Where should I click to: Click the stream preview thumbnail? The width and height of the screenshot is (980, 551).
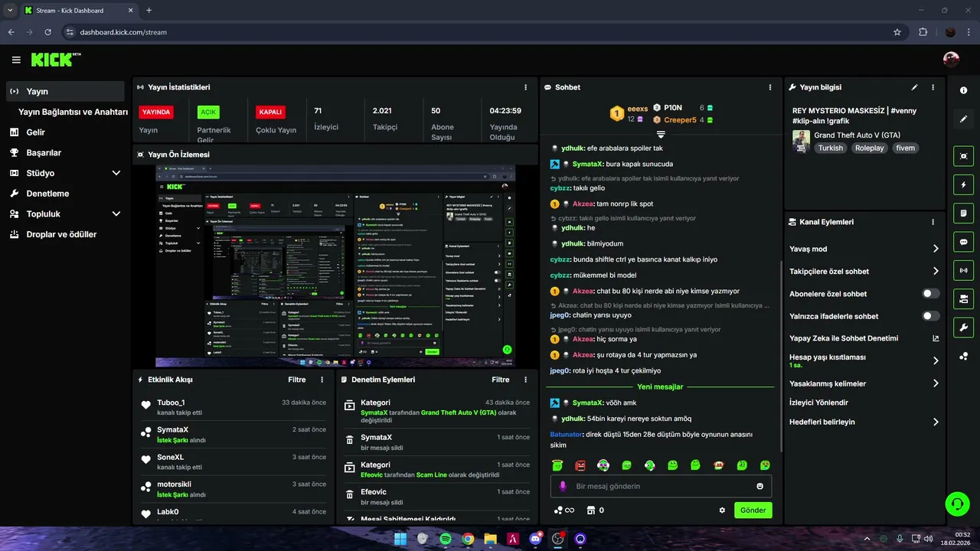click(335, 266)
